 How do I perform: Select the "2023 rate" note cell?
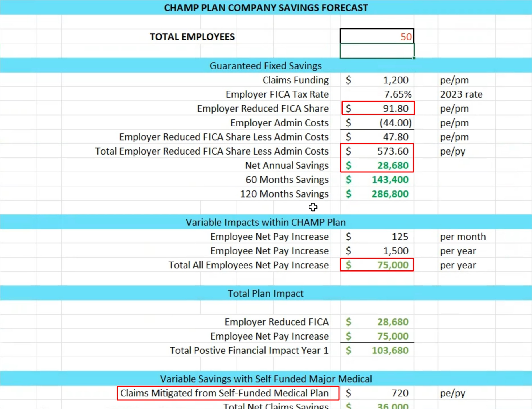click(x=461, y=94)
